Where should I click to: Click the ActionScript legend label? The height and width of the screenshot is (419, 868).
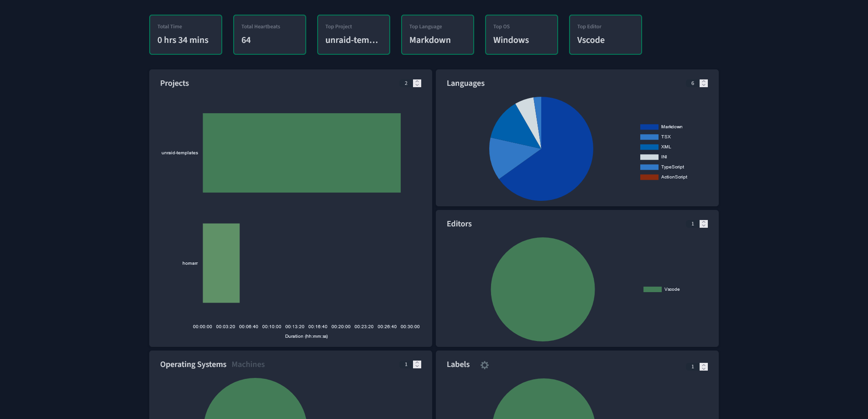[x=674, y=177]
